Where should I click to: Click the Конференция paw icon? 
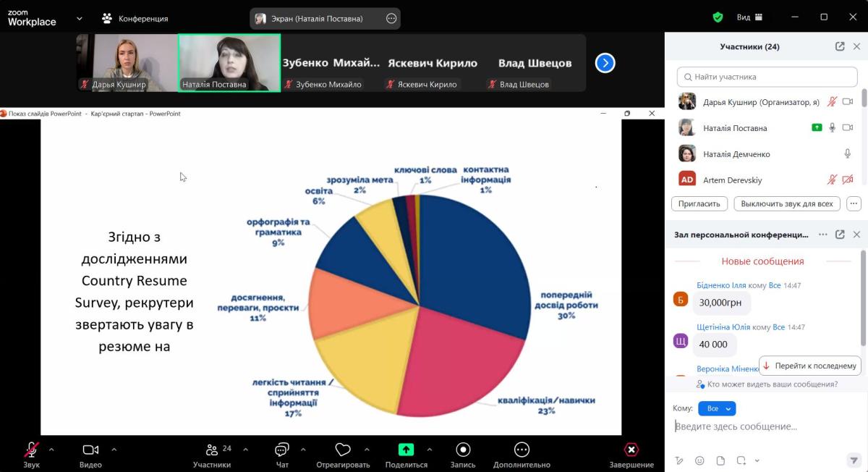coord(107,18)
